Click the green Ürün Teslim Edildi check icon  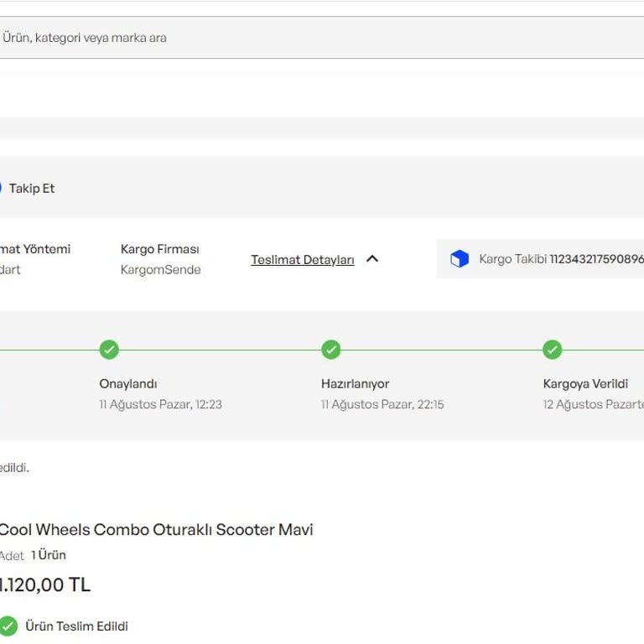[x=8, y=626]
